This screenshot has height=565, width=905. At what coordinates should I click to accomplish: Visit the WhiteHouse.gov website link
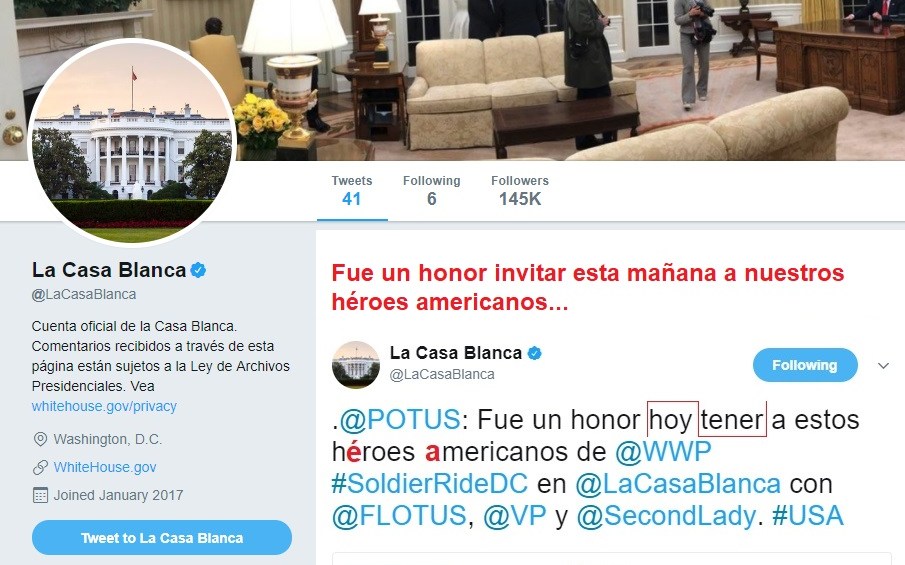click(x=105, y=467)
